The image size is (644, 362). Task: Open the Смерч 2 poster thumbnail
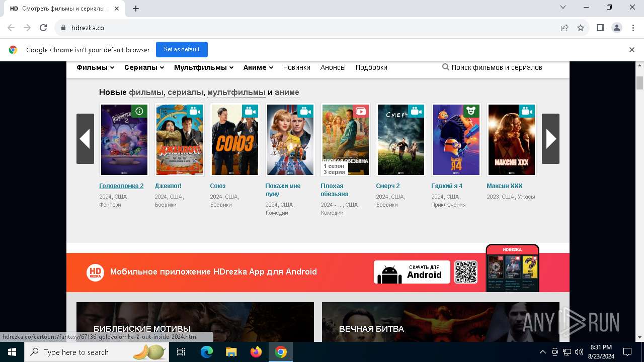[401, 140]
